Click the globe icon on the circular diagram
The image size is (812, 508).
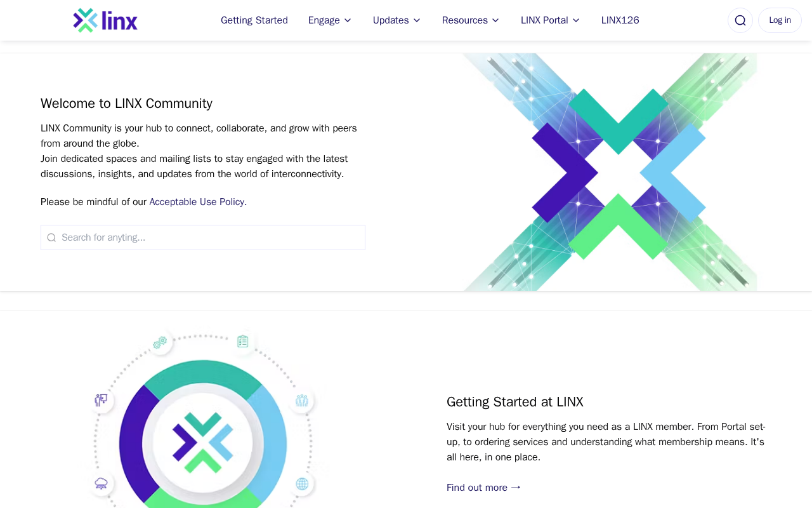point(302,484)
